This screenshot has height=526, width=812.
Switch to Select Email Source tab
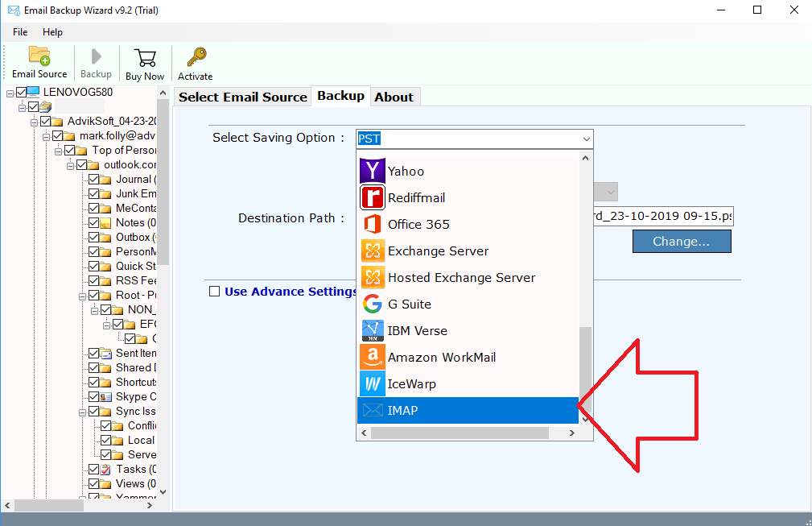click(x=243, y=97)
